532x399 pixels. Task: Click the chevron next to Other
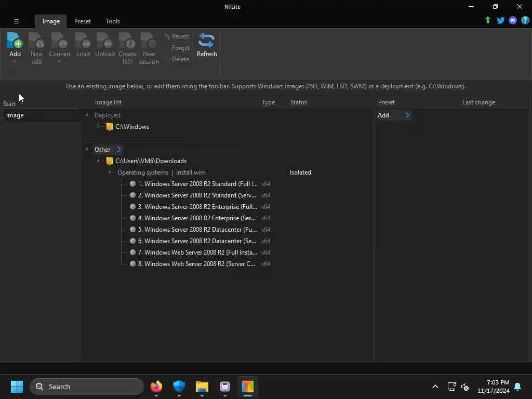[119, 149]
